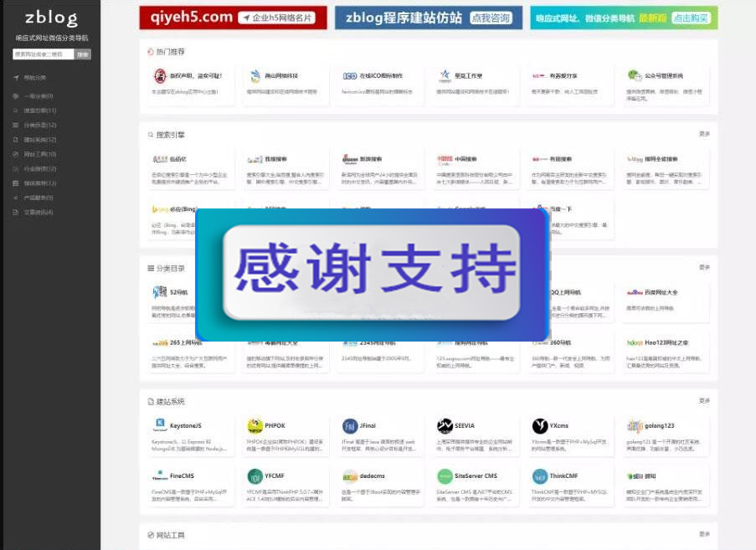Click 更多 in the 搜索引擎 section
The width and height of the screenshot is (756, 550).
704,134
